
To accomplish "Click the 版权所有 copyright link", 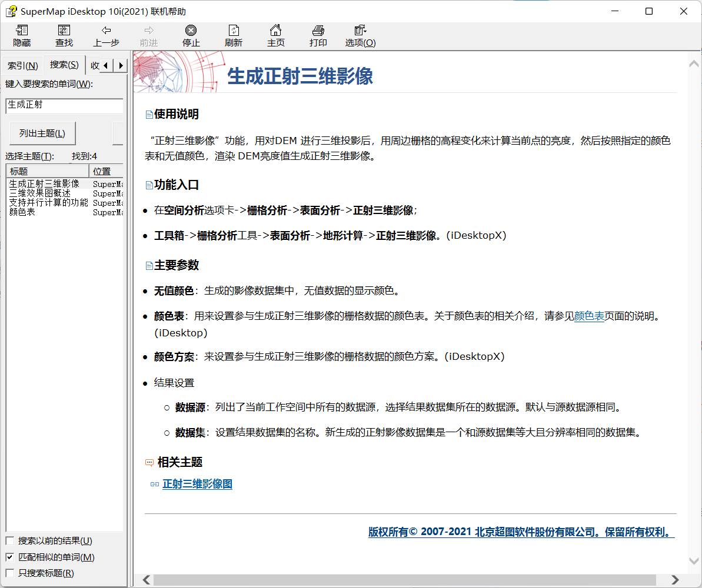I will point(521,532).
